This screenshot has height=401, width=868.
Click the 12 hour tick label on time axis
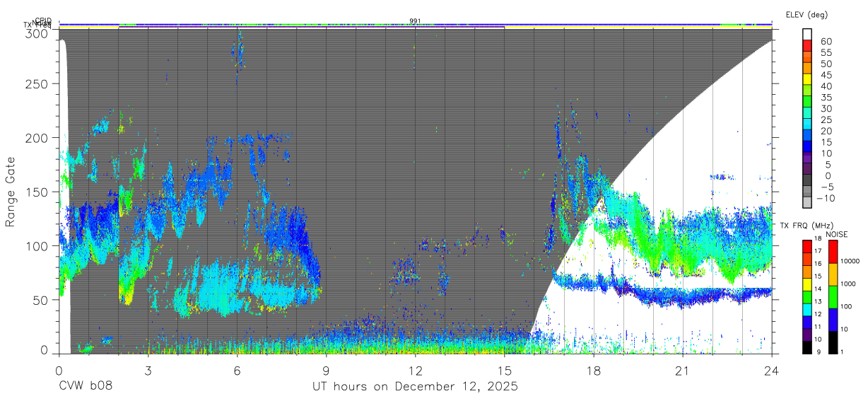pyautogui.click(x=416, y=370)
